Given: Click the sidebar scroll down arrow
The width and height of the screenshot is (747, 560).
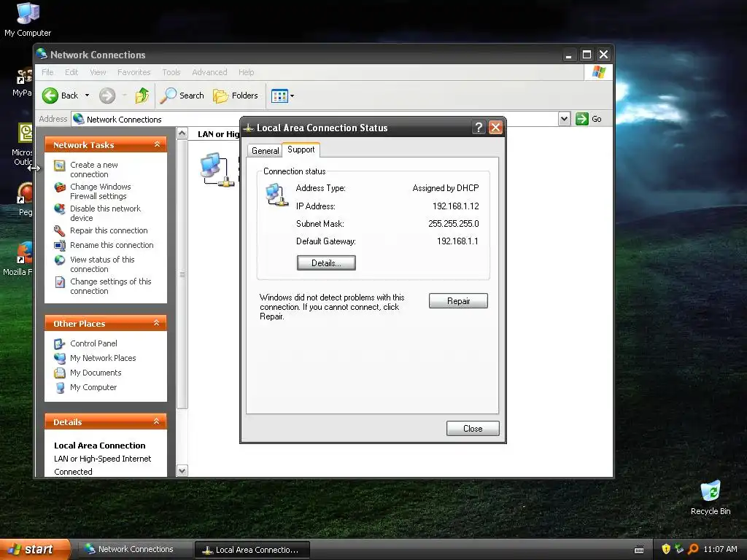Looking at the screenshot, I should coord(182,471).
